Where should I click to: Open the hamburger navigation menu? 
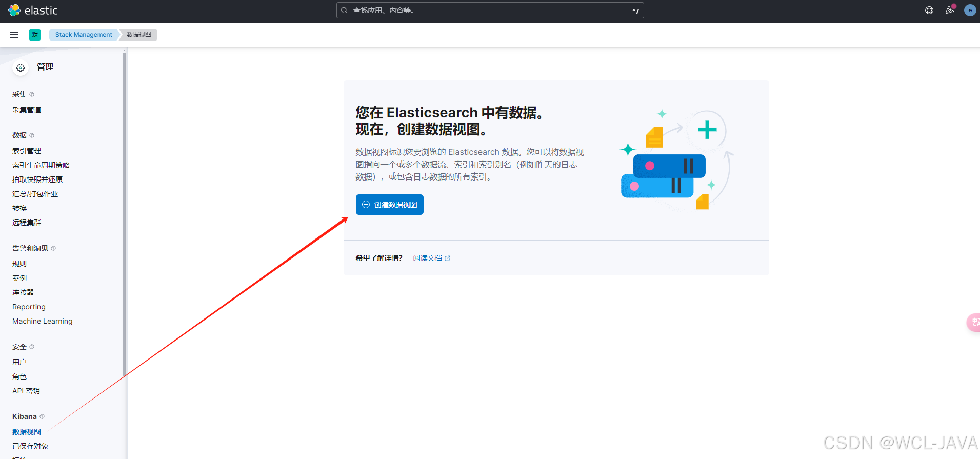pos(14,35)
